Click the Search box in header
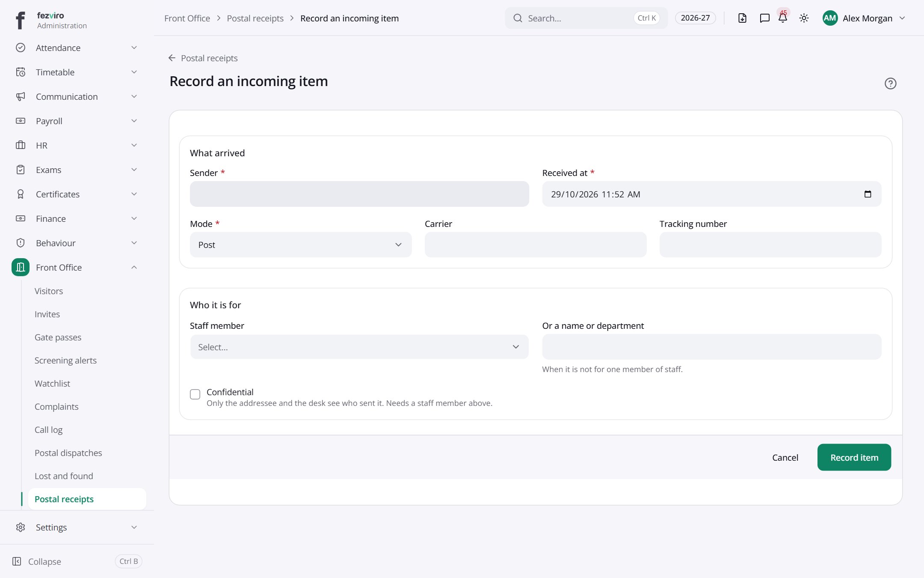Screen dimensions: 924x578 coord(586,18)
